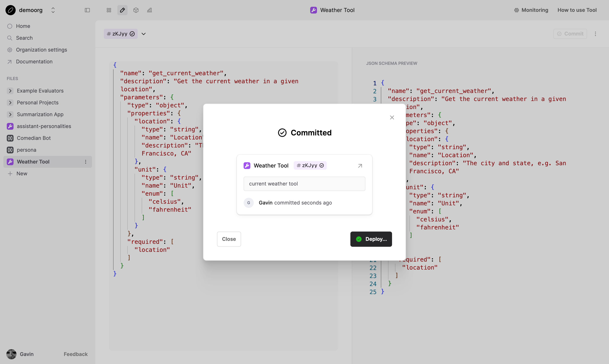Open the How to use Tool link
The image size is (609, 364).
point(577,10)
